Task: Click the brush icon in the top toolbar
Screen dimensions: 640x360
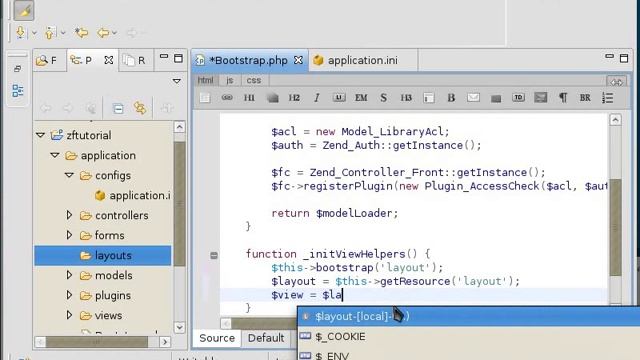Action: (x=24, y=10)
